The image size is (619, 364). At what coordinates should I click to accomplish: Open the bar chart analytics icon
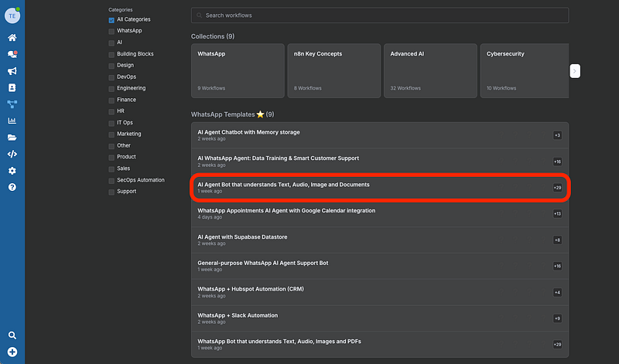12,121
